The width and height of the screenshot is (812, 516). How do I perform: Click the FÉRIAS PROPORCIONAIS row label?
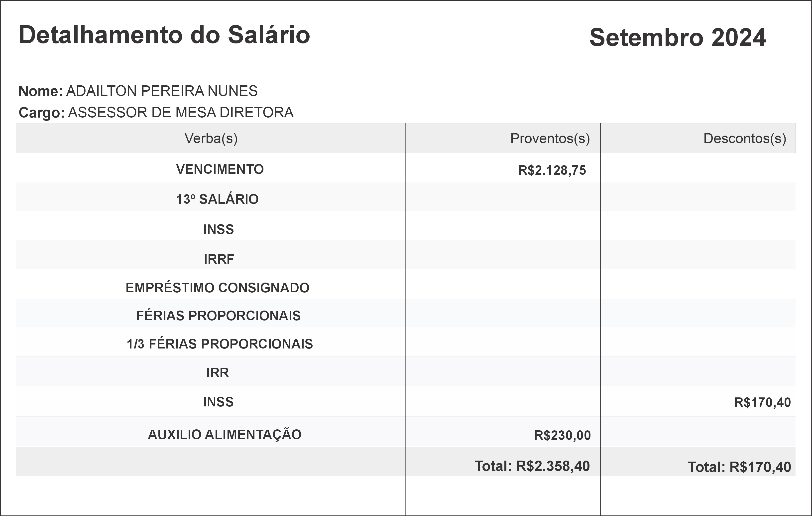coord(219,316)
